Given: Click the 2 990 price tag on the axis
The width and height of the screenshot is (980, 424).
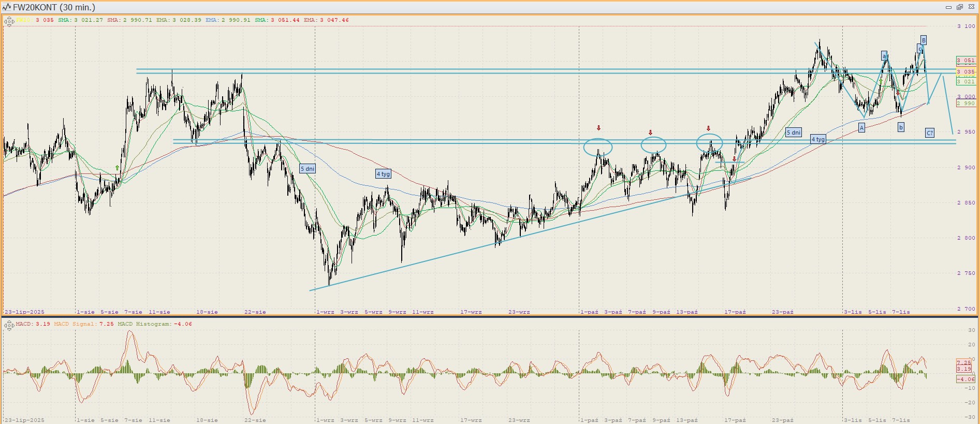Looking at the screenshot, I should coord(966,104).
